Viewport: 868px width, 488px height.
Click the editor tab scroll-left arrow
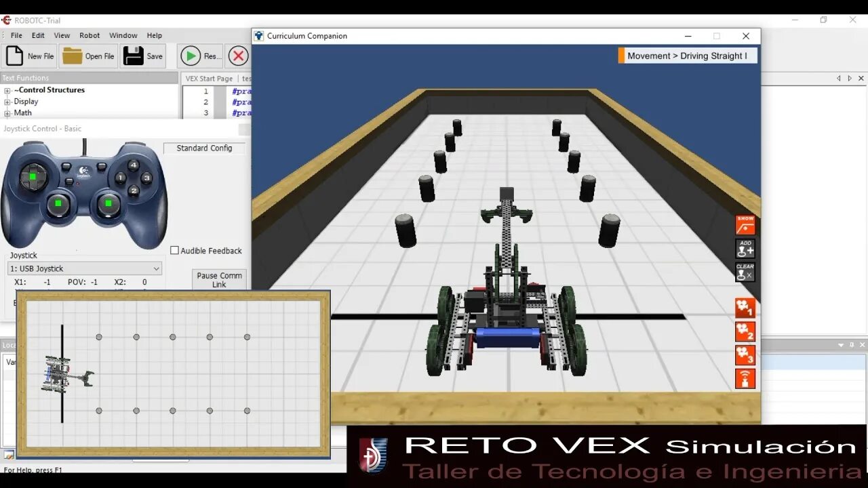click(x=838, y=79)
